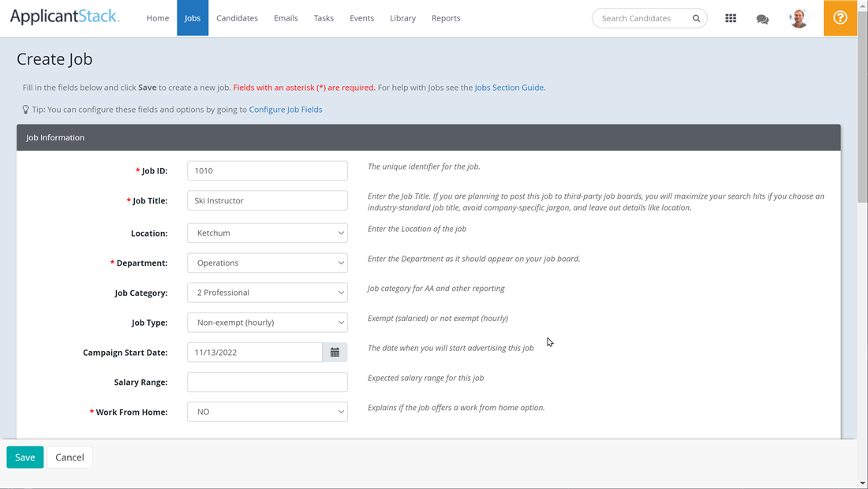The width and height of the screenshot is (868, 489).
Task: Open the Reports section
Action: (446, 17)
